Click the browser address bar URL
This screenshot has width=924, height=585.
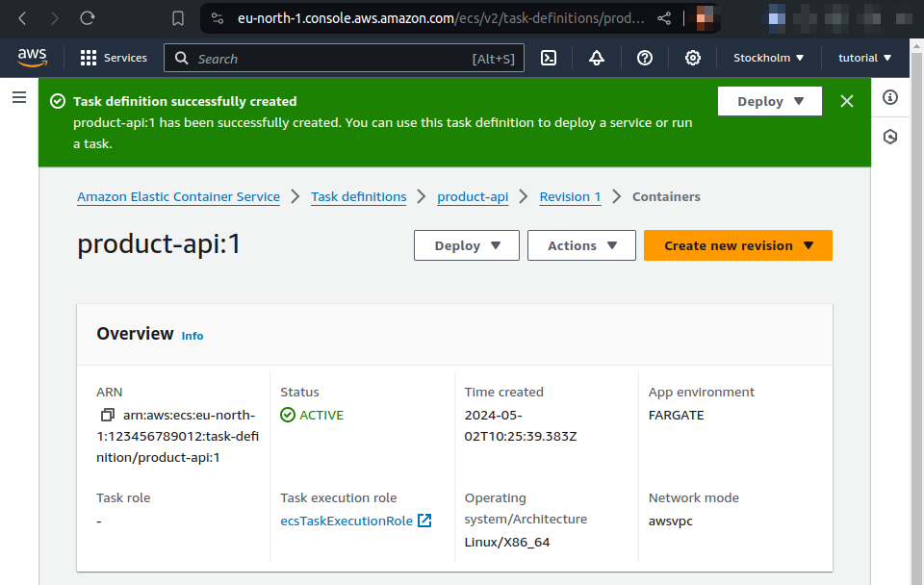(441, 18)
